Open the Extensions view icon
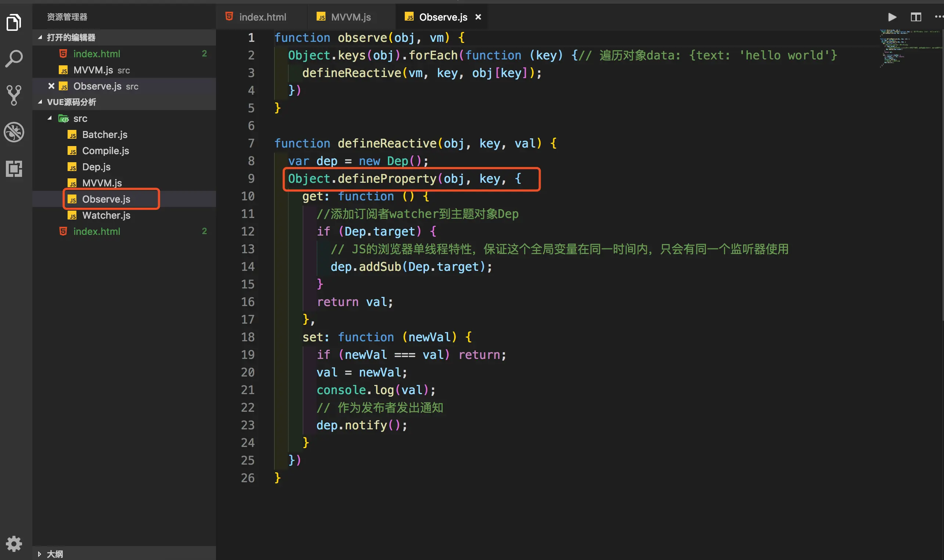Viewport: 944px width, 560px height. pyautogui.click(x=14, y=169)
